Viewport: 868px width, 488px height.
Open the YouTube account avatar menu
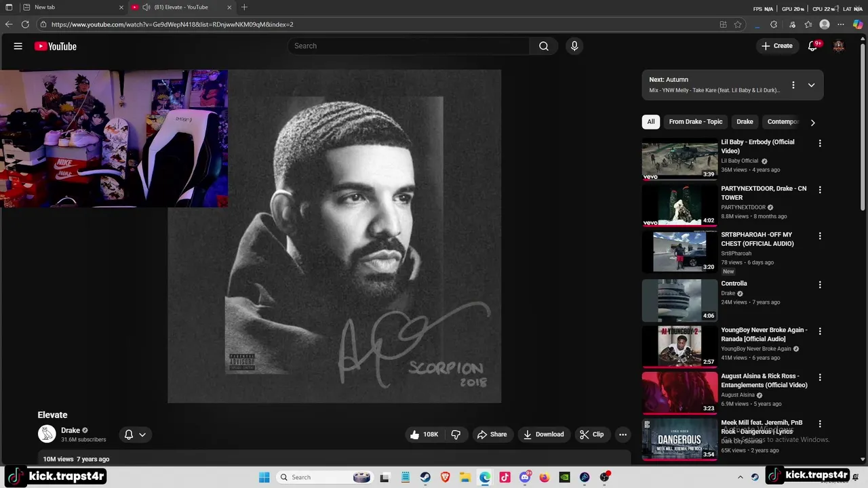pos(839,46)
